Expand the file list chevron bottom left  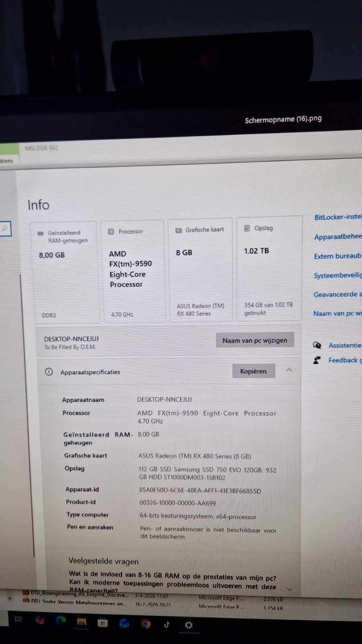[x=10, y=599]
